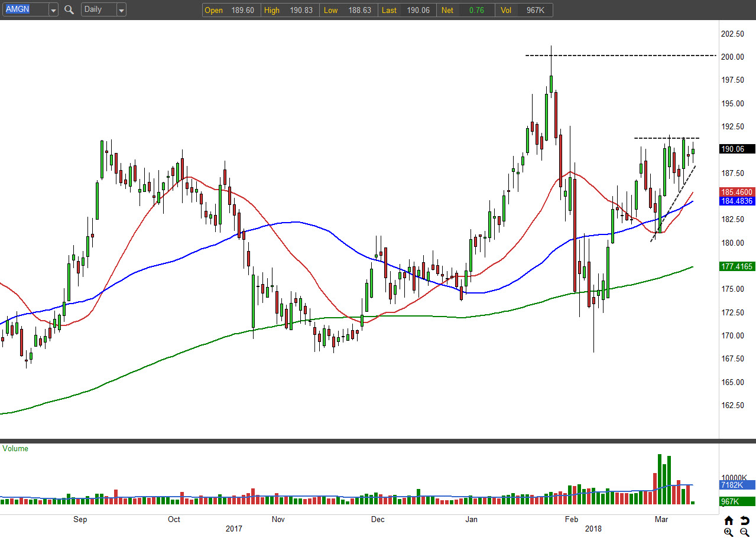Click the undo arrow icon
Image resolution: width=756 pixels, height=538 pixels.
[x=745, y=520]
